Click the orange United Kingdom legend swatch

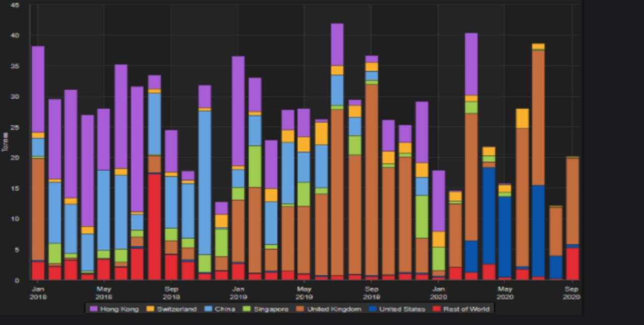301,309
